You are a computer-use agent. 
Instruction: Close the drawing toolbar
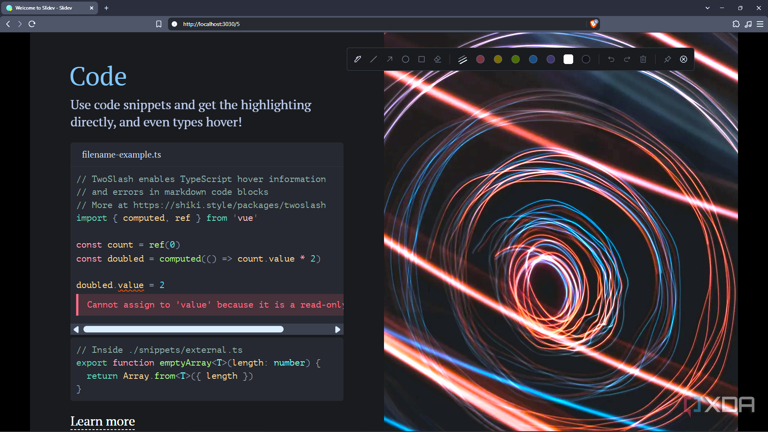(x=683, y=59)
